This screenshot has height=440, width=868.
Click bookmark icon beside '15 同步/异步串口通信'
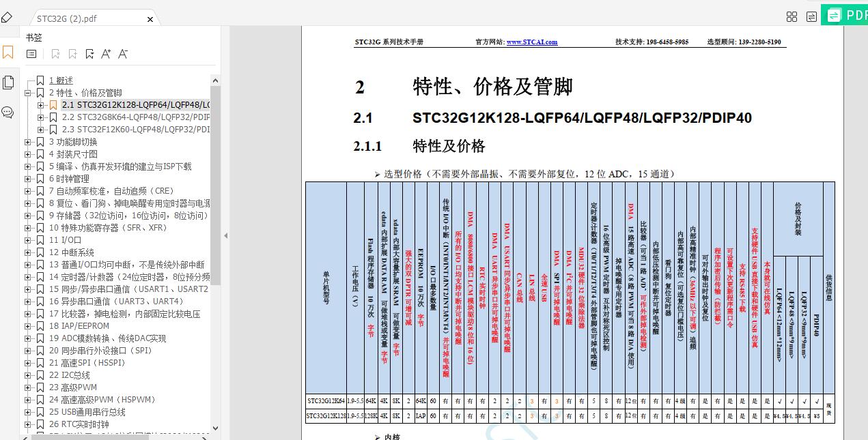pyautogui.click(x=41, y=289)
